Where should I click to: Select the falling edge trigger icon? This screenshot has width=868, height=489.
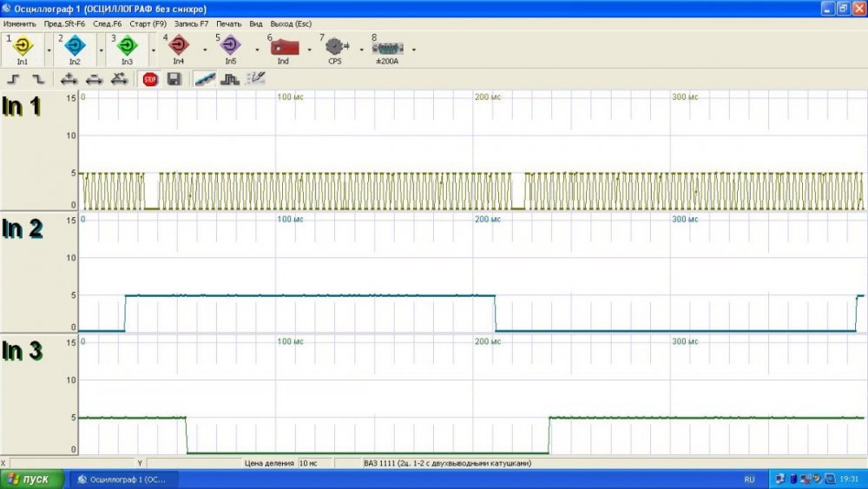click(x=37, y=79)
